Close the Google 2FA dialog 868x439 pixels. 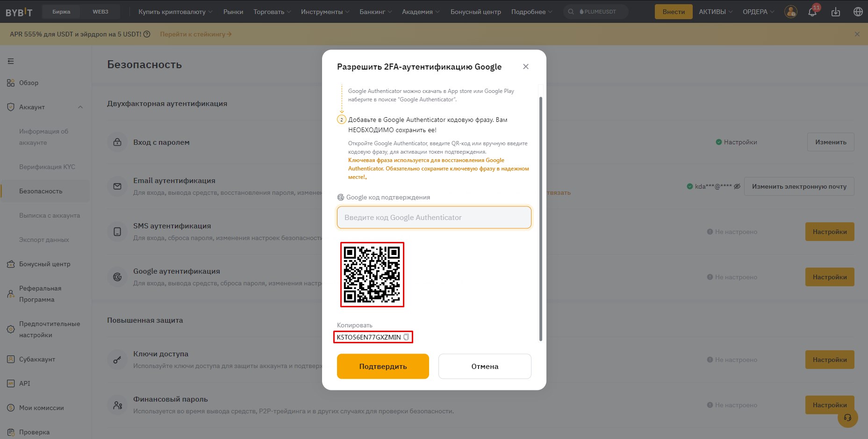pos(526,67)
